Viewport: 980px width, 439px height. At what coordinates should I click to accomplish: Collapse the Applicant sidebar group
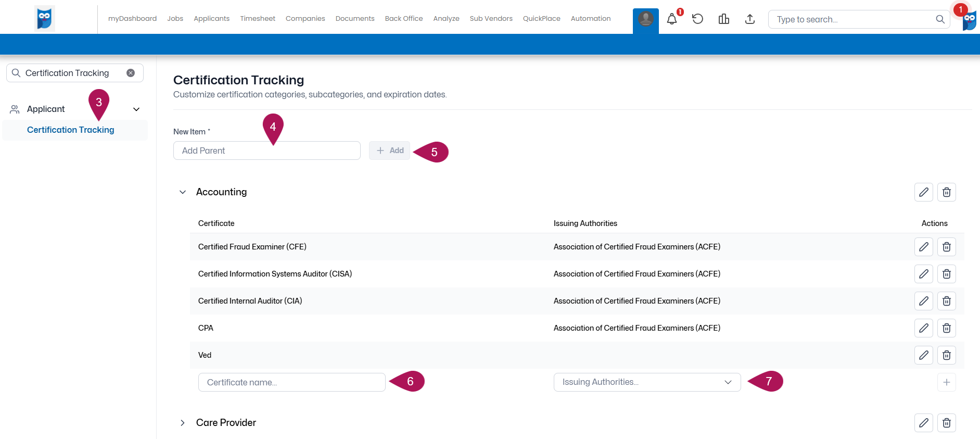(136, 109)
